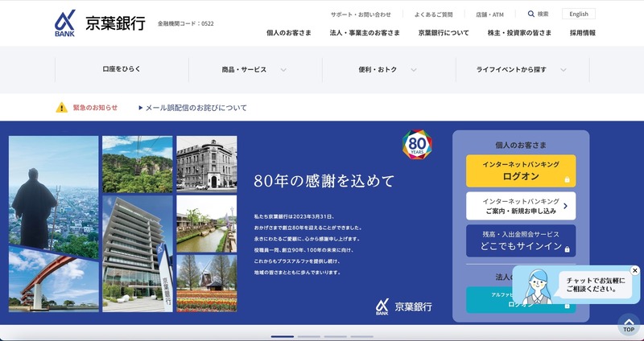644x341 pixels.
Task: Open the 個人のお客さま menu
Action: [x=289, y=33]
